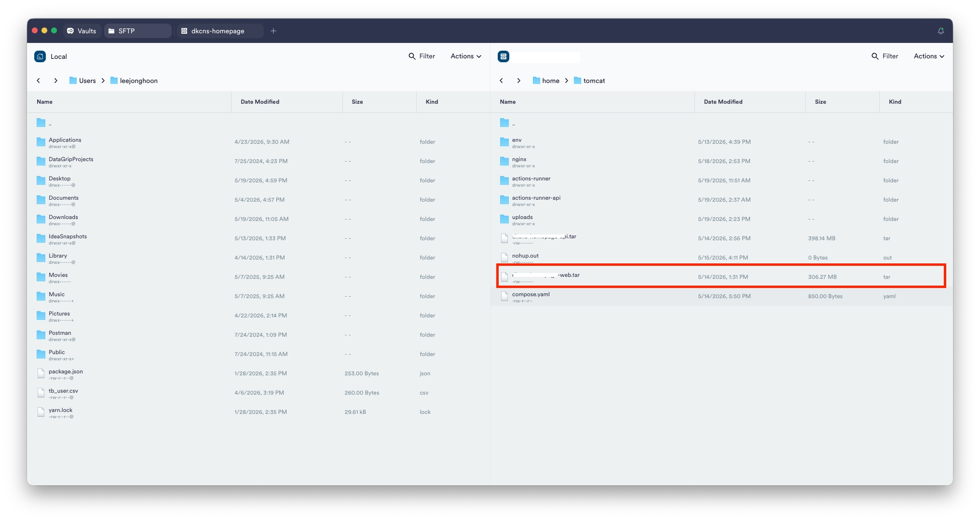The height and width of the screenshot is (521, 980).
Task: Select the uploads folder icon
Action: tap(504, 219)
